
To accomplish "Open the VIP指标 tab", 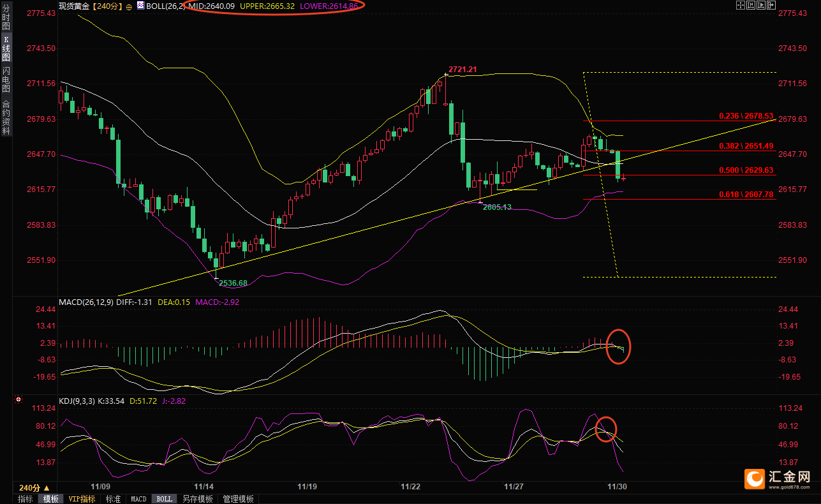I will 82,499.
